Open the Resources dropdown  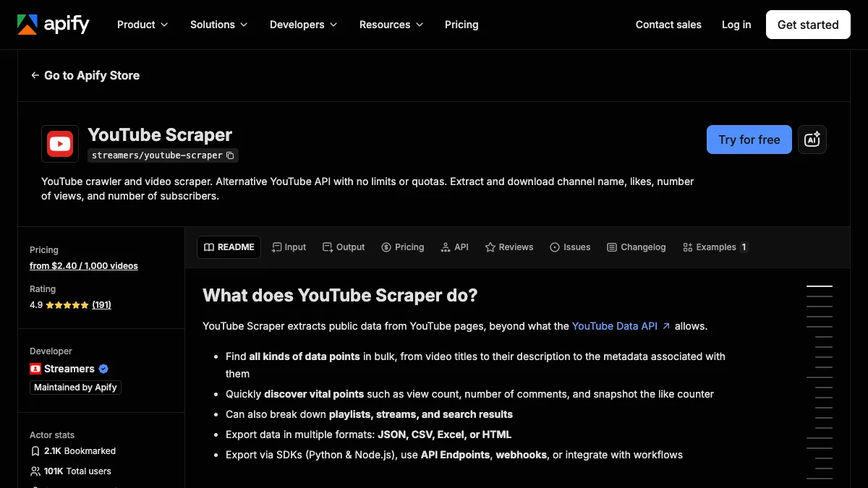[391, 25]
